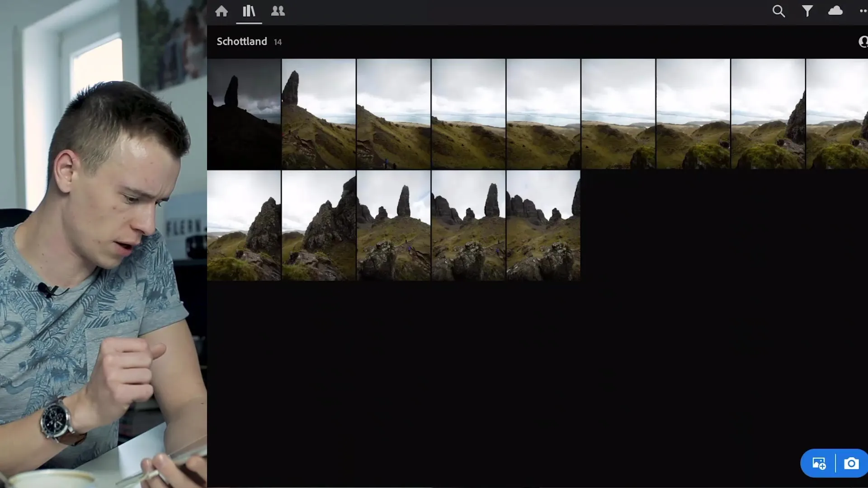Tap the add photos icon button

click(x=819, y=464)
